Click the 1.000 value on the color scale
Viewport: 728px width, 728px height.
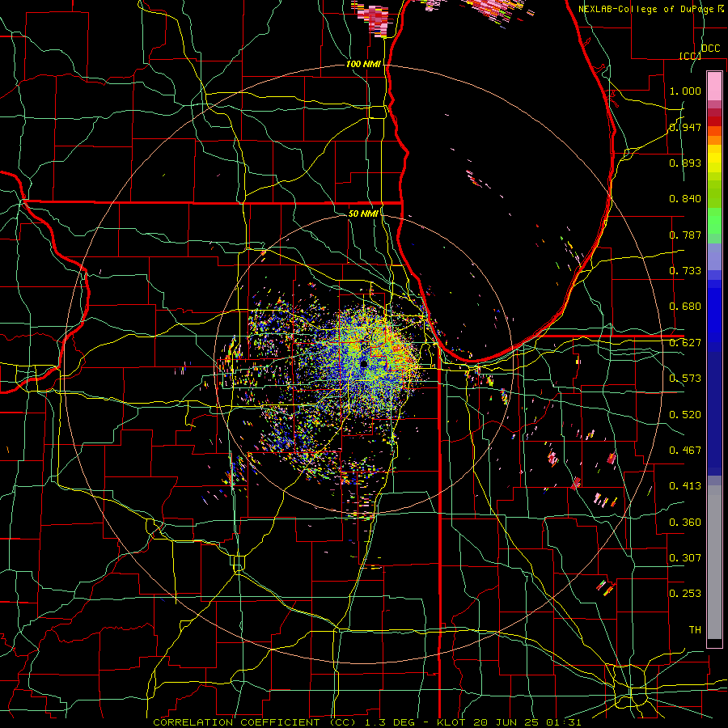(x=685, y=91)
